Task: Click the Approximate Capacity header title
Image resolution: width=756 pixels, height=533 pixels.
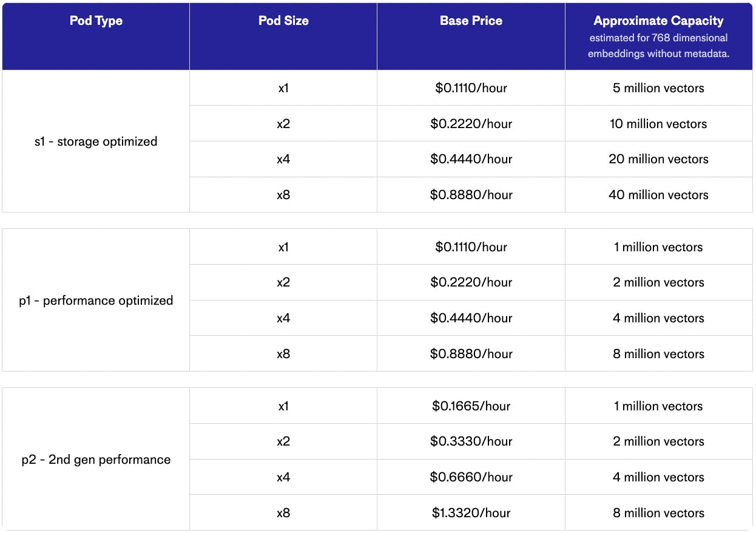Action: (658, 21)
